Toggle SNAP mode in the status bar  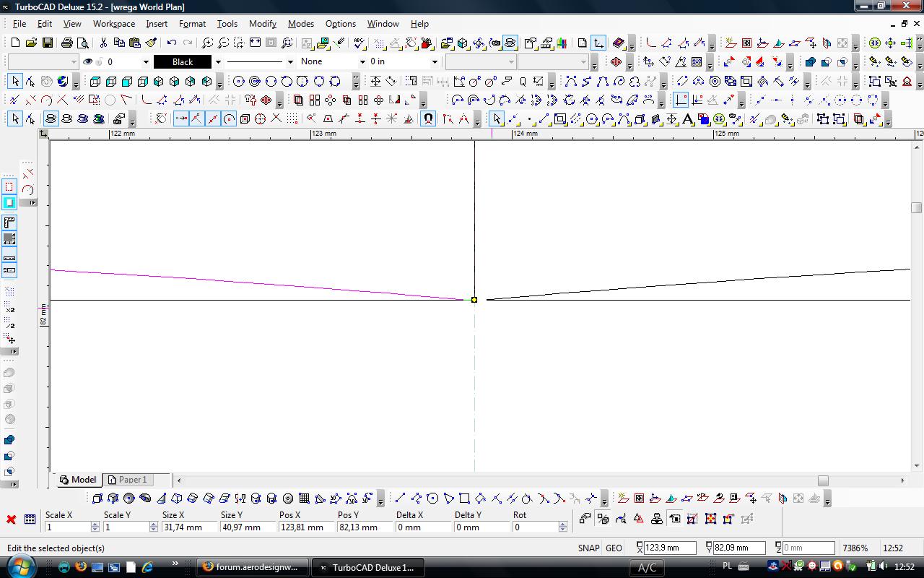pyautogui.click(x=588, y=548)
